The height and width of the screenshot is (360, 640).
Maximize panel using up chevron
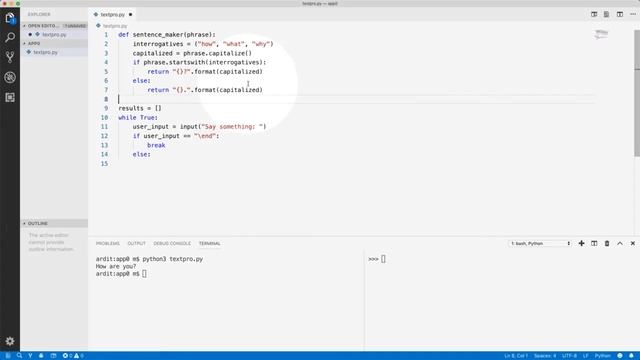(x=620, y=243)
